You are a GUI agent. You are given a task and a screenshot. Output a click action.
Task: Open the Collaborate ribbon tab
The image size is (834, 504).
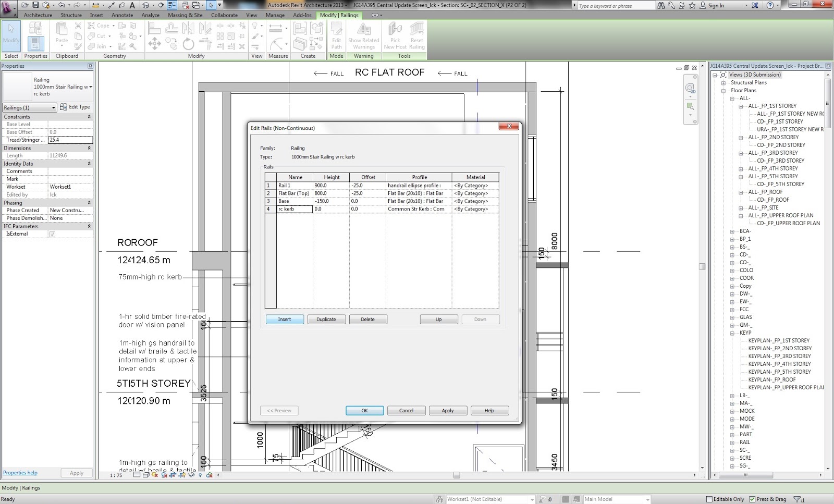tap(224, 15)
